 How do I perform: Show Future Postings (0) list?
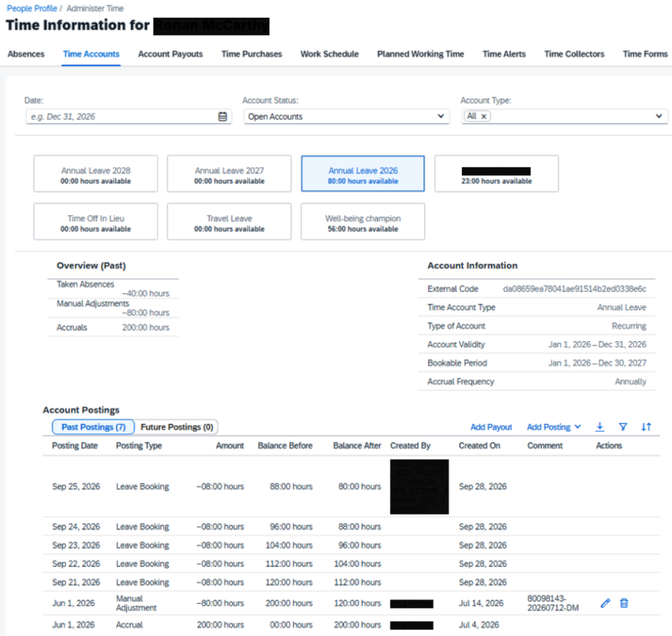point(177,427)
